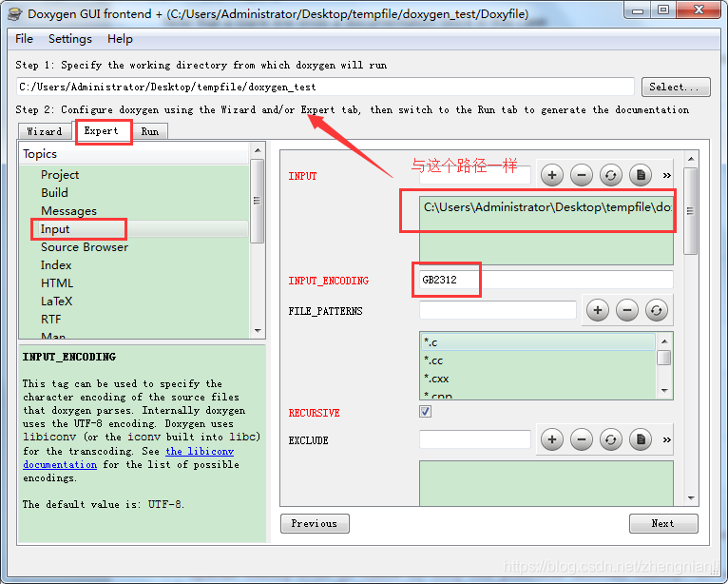This screenshot has height=584, width=728.
Task: Click the FILE_PATTERNS text entry field
Action: (x=498, y=310)
